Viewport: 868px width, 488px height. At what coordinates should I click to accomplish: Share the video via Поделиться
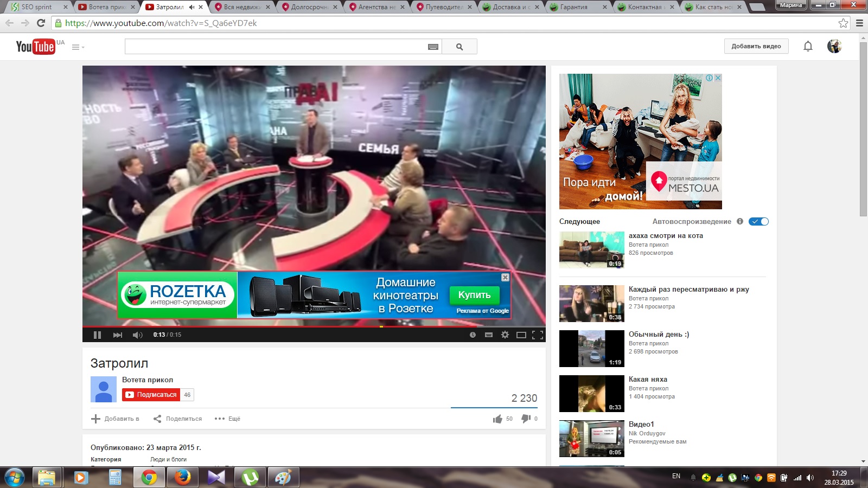177,419
